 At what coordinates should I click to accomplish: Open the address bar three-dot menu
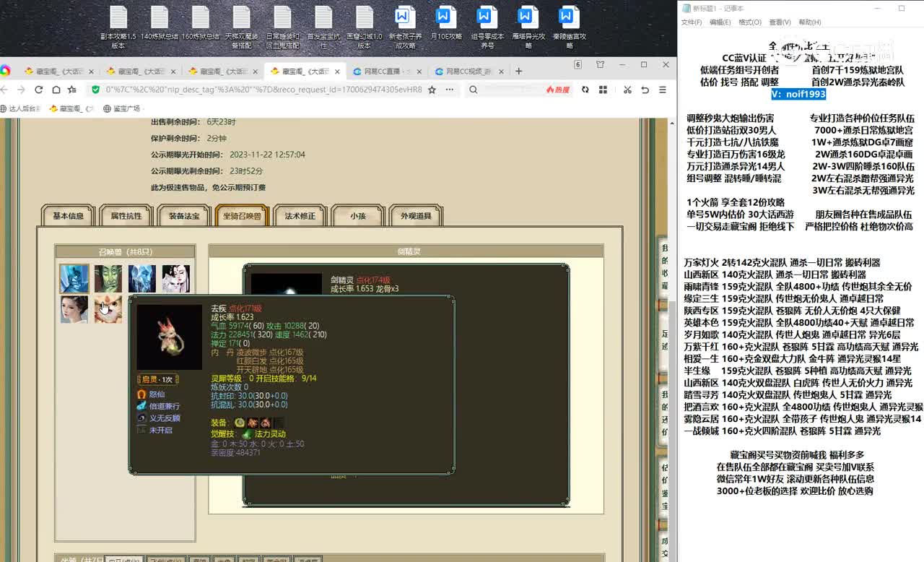[x=449, y=90]
